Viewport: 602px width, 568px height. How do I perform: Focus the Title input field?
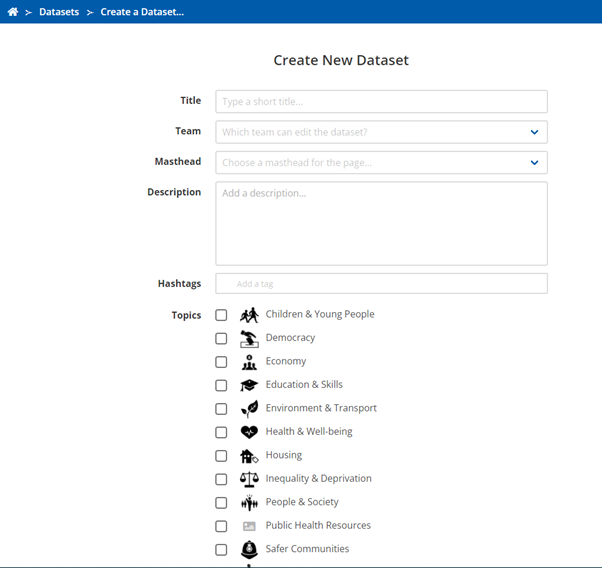click(x=381, y=101)
